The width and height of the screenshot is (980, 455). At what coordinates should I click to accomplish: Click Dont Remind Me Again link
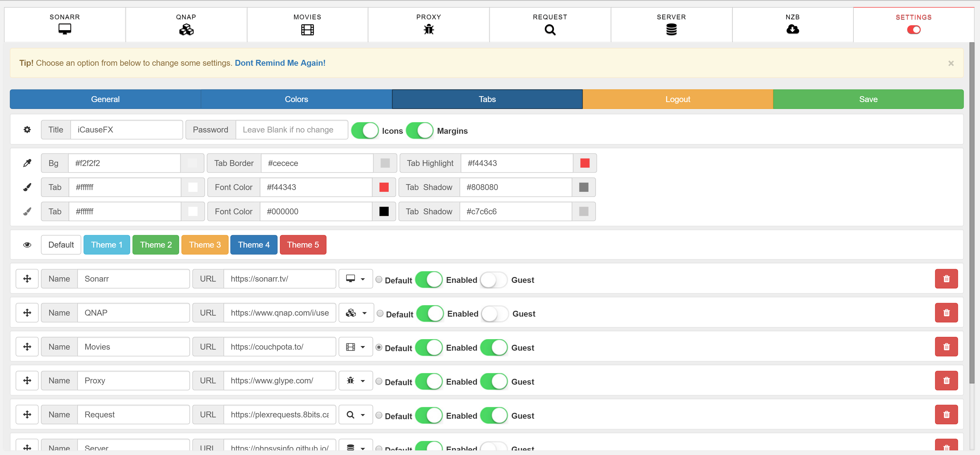pos(280,63)
